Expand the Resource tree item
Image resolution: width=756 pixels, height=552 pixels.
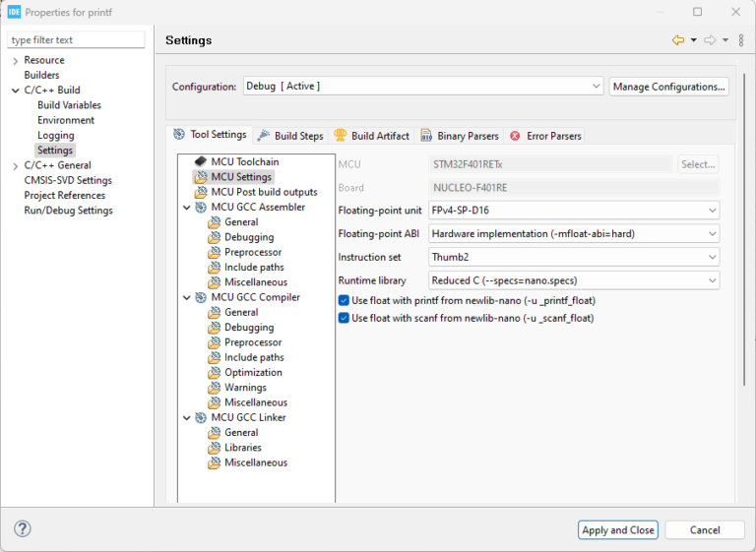pyautogui.click(x=15, y=61)
